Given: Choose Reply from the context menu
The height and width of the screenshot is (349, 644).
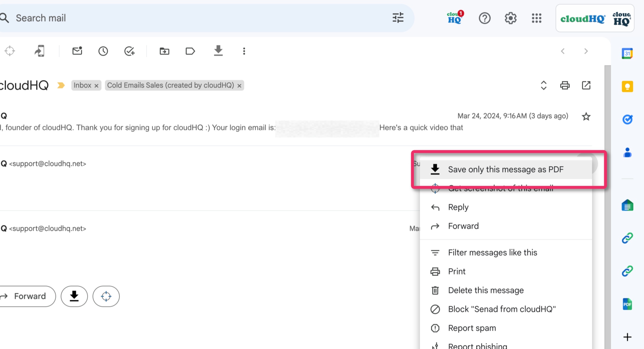Looking at the screenshot, I should point(506,207).
